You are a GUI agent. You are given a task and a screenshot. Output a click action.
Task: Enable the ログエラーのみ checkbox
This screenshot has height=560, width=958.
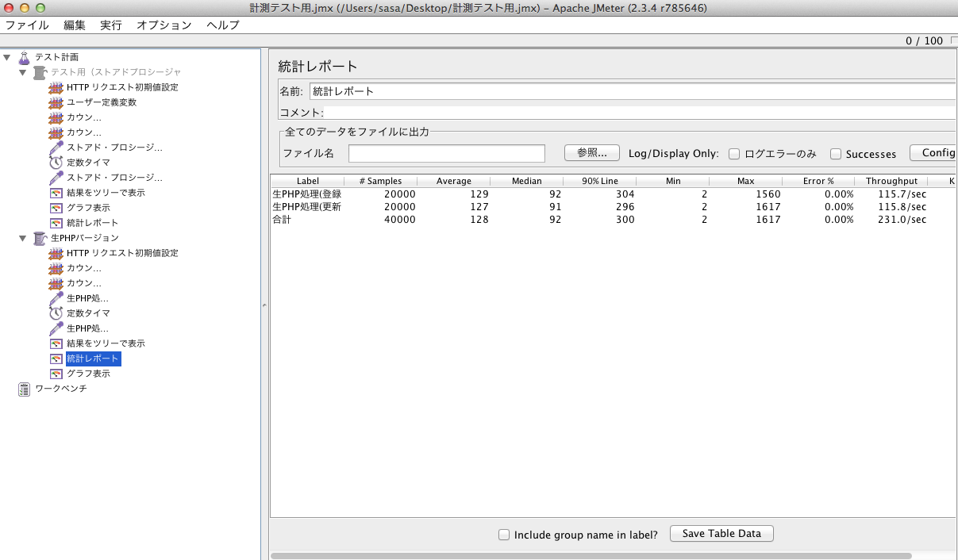pyautogui.click(x=734, y=154)
